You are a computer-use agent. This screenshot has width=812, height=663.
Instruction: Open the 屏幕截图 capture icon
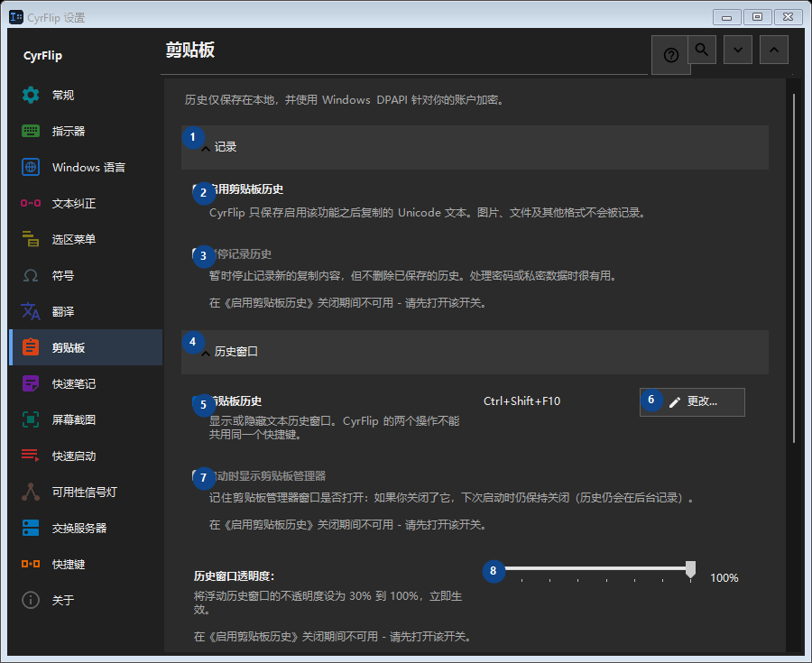pos(31,419)
